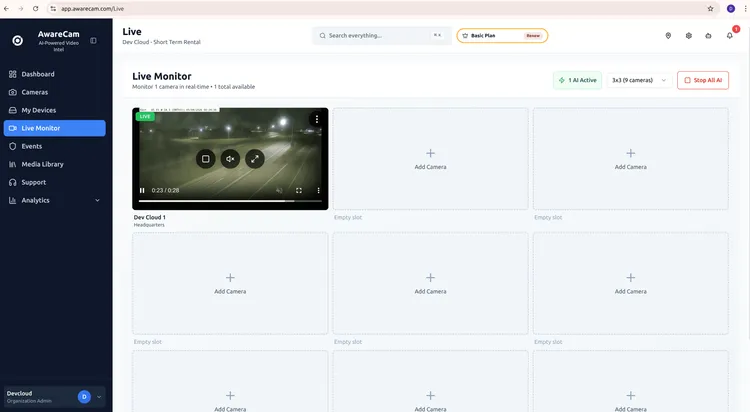The height and width of the screenshot is (412, 750).
Task: Click the Media Library books icon
Action: [x=13, y=164]
